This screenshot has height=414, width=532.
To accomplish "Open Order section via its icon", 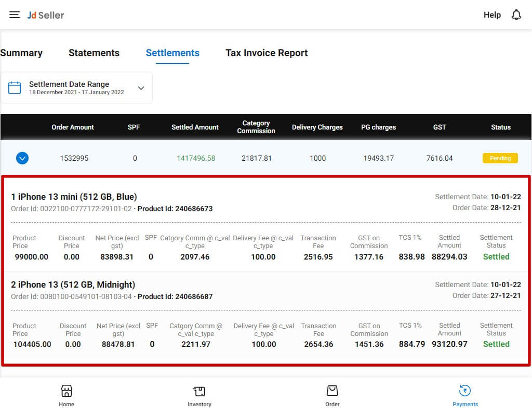I will tap(332, 393).
